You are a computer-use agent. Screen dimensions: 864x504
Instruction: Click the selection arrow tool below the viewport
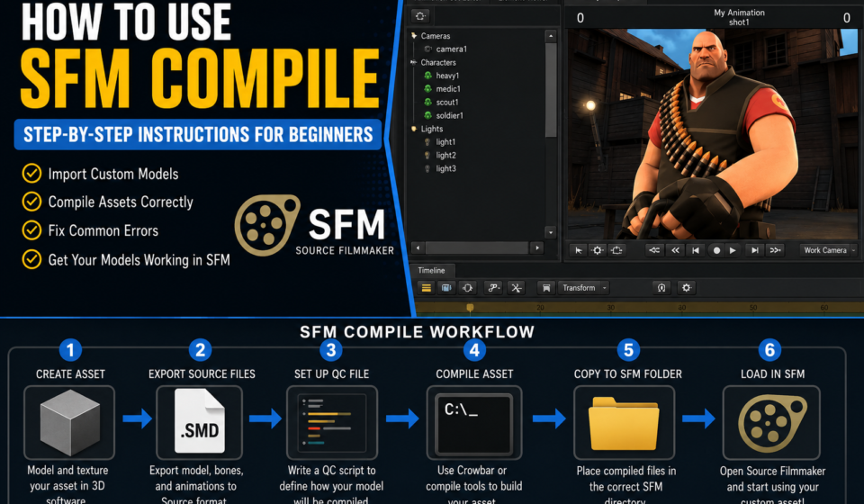point(578,250)
